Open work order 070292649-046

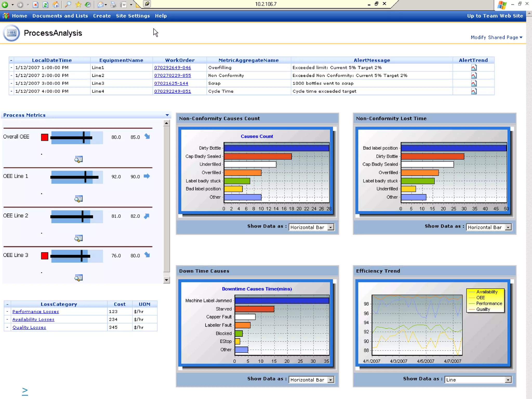pyautogui.click(x=172, y=68)
